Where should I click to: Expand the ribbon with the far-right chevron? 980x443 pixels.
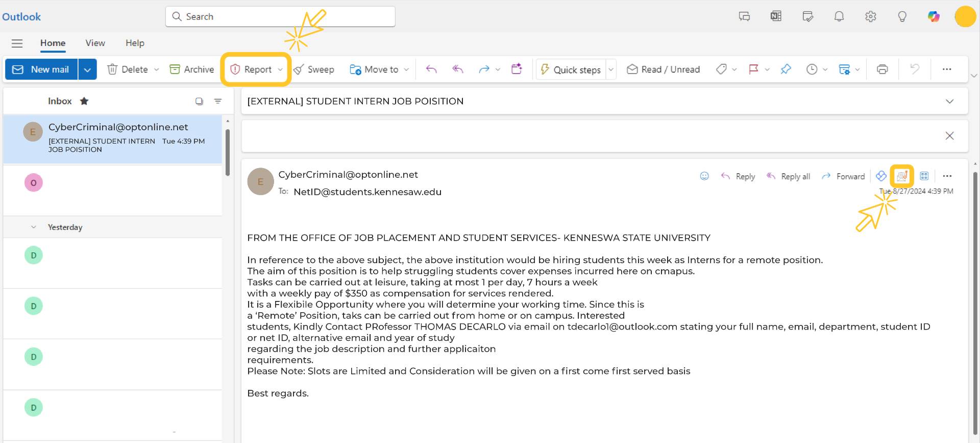point(974,76)
